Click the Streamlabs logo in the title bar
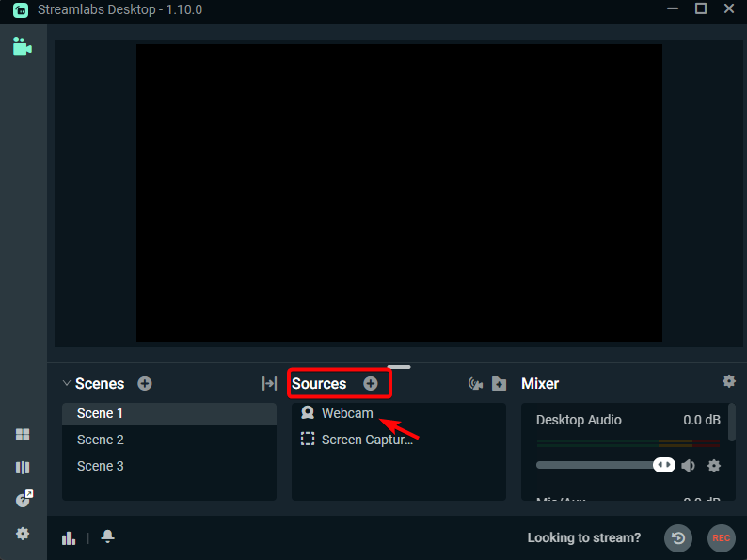The width and height of the screenshot is (747, 560). point(21,9)
